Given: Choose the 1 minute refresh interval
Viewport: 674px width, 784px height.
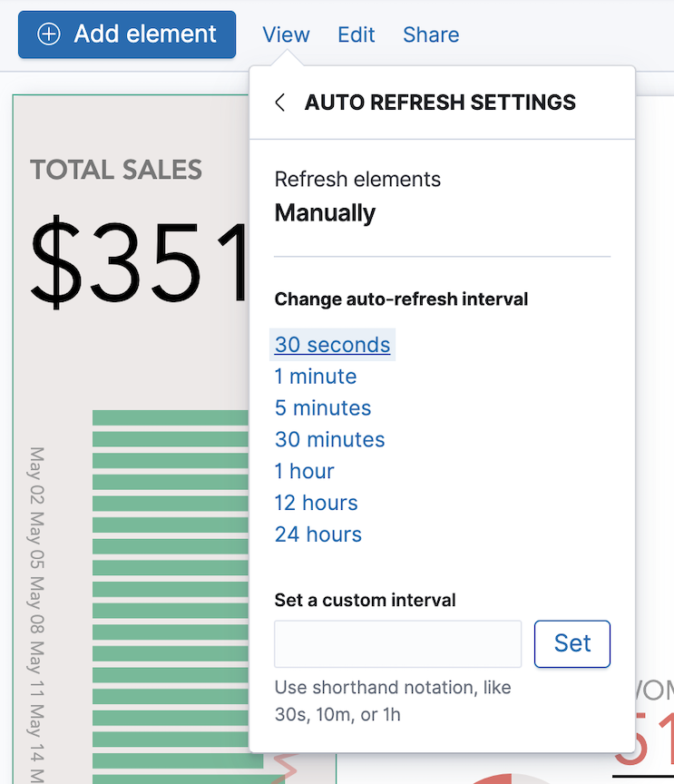Looking at the screenshot, I should (316, 377).
